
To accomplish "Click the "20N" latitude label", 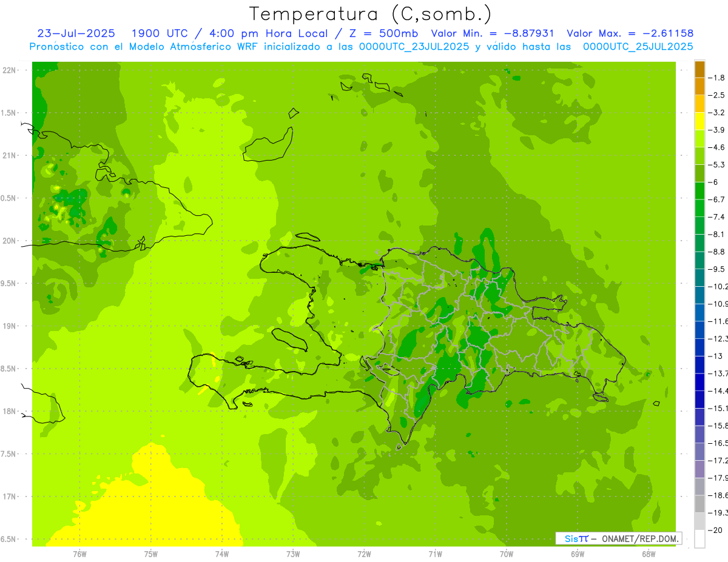I will tap(9, 241).
